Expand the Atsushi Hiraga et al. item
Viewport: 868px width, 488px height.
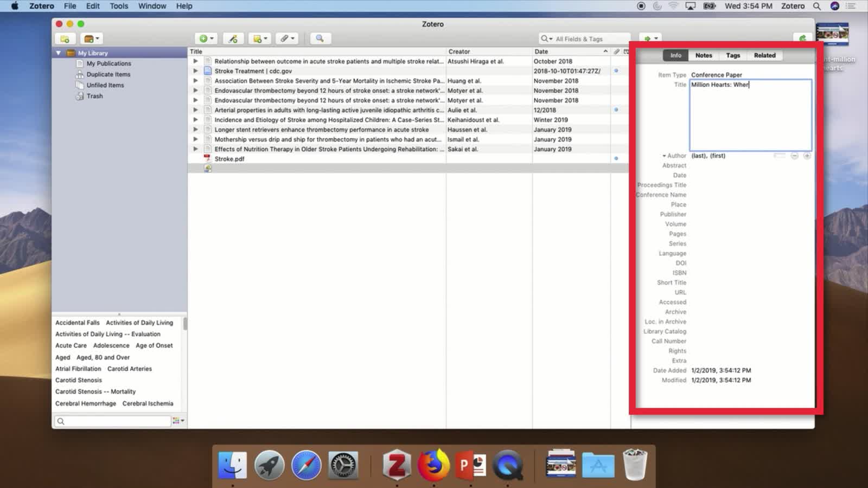click(x=195, y=61)
